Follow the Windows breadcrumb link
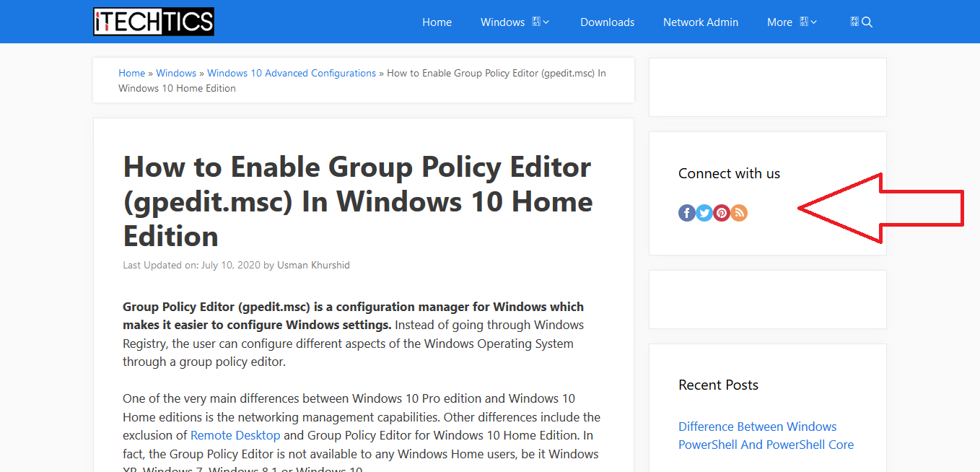The width and height of the screenshot is (980, 472). pos(176,73)
